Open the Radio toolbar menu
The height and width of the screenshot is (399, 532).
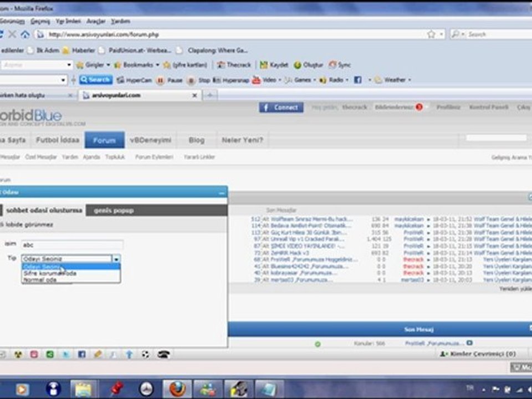coord(334,80)
